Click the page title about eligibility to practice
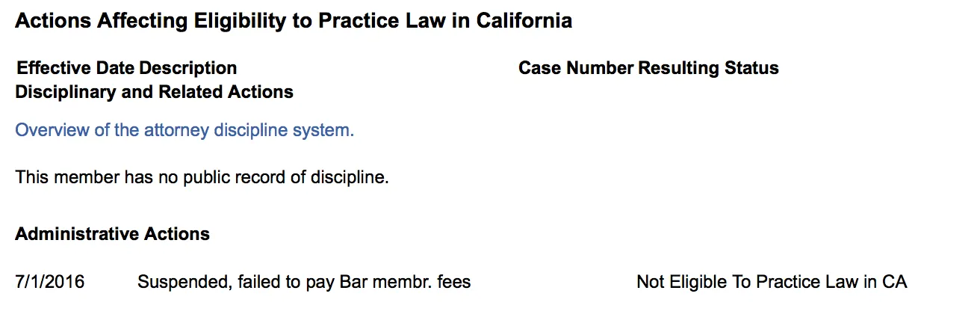This screenshot has width=980, height=332. (x=294, y=20)
